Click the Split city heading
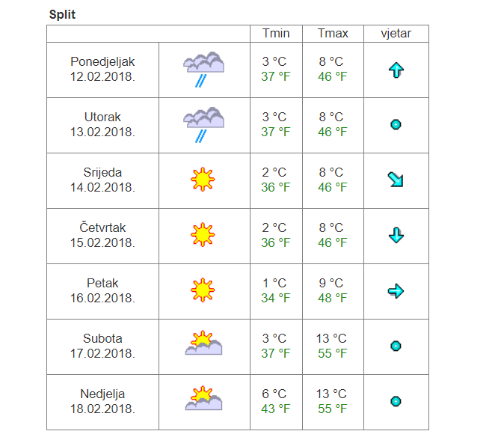This screenshot has height=443, width=504. (63, 14)
